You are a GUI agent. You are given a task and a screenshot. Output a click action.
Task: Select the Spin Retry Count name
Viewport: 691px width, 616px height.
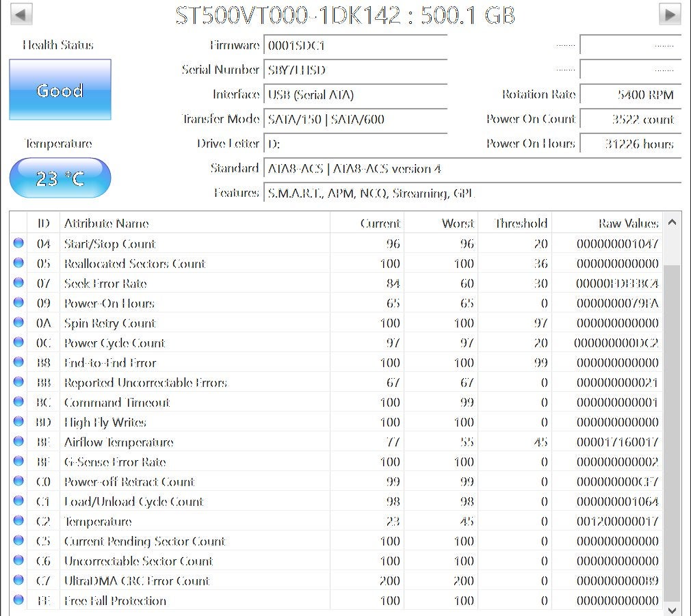(x=109, y=323)
